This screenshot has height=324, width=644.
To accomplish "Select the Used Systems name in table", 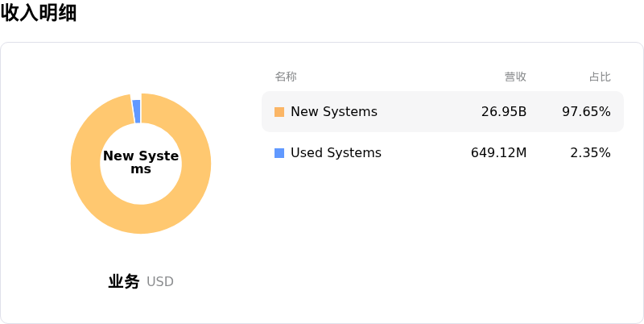I will click(x=336, y=153).
